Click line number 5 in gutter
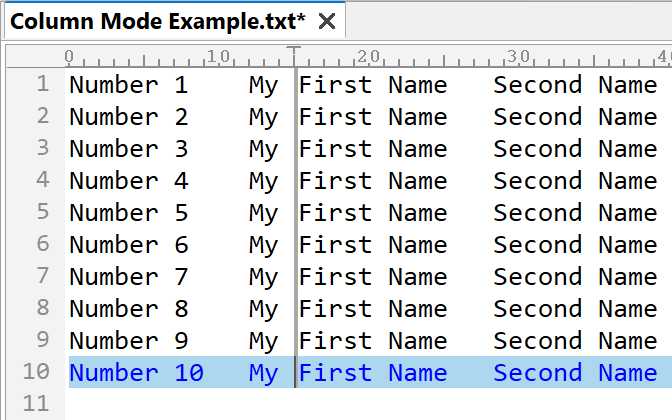672x420 pixels. click(x=42, y=212)
